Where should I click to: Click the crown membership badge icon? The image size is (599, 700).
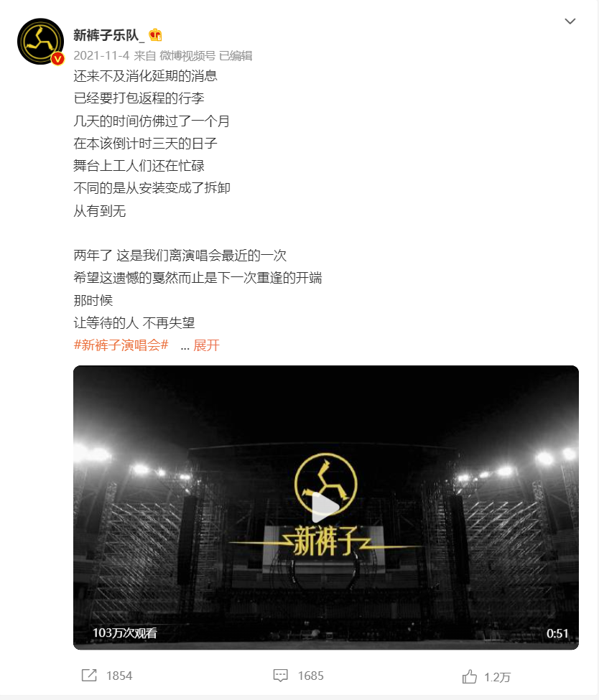coord(155,35)
